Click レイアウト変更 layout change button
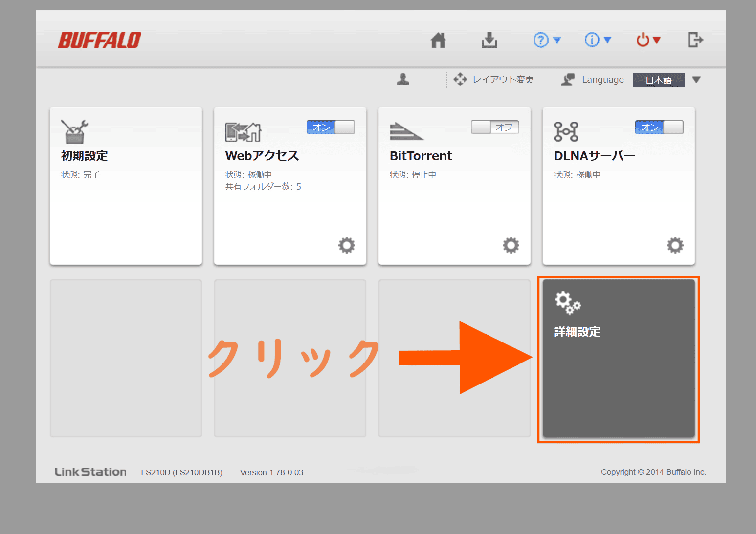Screen dimensions: 756x534 pyautogui.click(x=494, y=80)
